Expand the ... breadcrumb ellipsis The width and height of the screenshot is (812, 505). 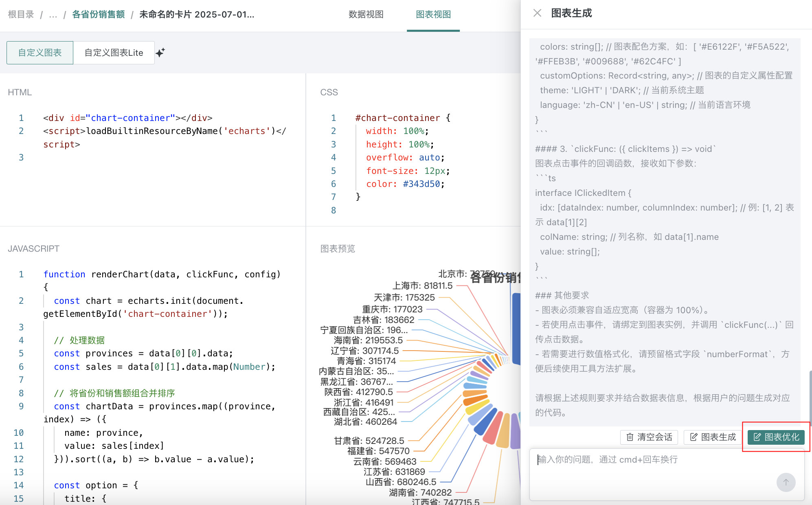[x=53, y=15]
